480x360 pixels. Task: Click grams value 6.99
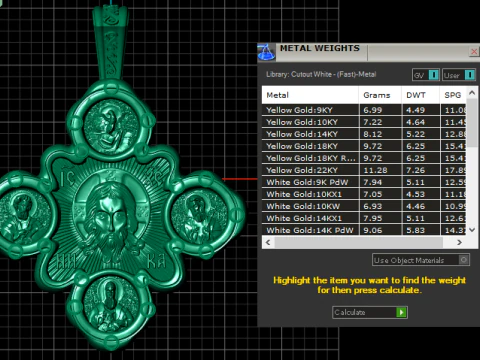pos(373,110)
